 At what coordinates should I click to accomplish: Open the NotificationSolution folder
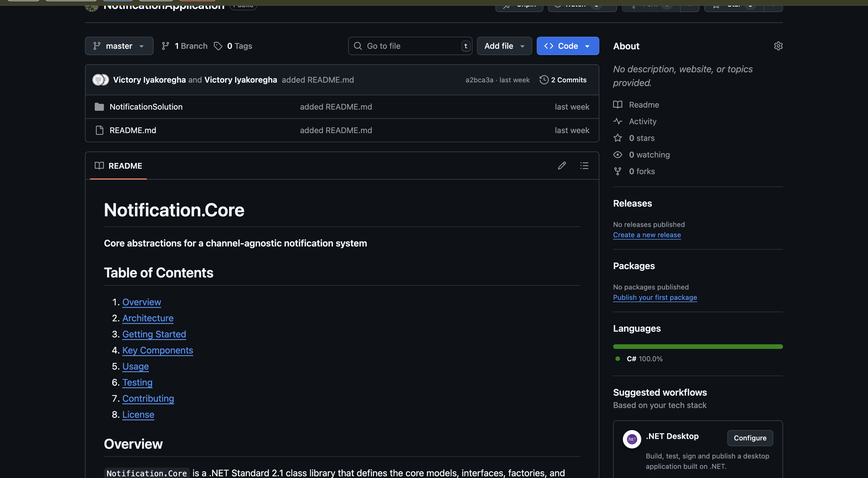146,107
